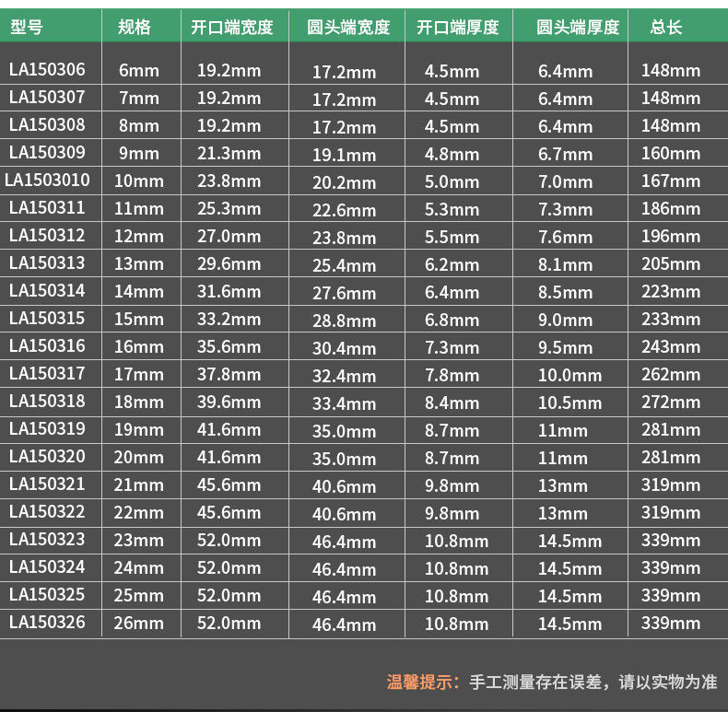Click the 19.1mm round-end width value
The height and width of the screenshot is (712, 728).
point(344,155)
